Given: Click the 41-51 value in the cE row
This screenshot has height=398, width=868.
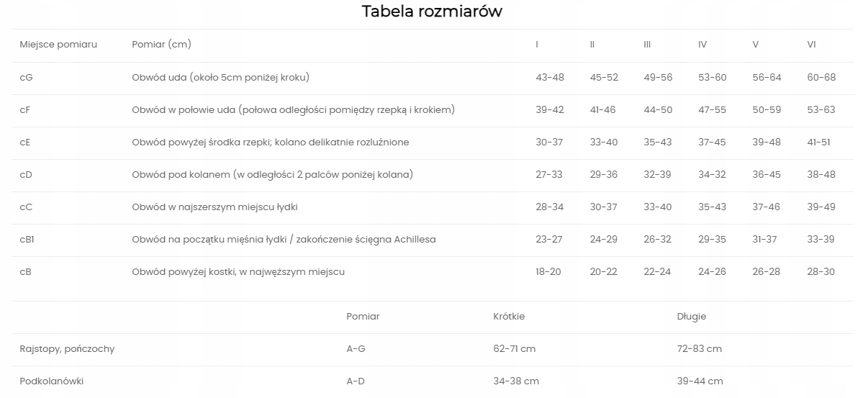Looking at the screenshot, I should coord(818,143).
